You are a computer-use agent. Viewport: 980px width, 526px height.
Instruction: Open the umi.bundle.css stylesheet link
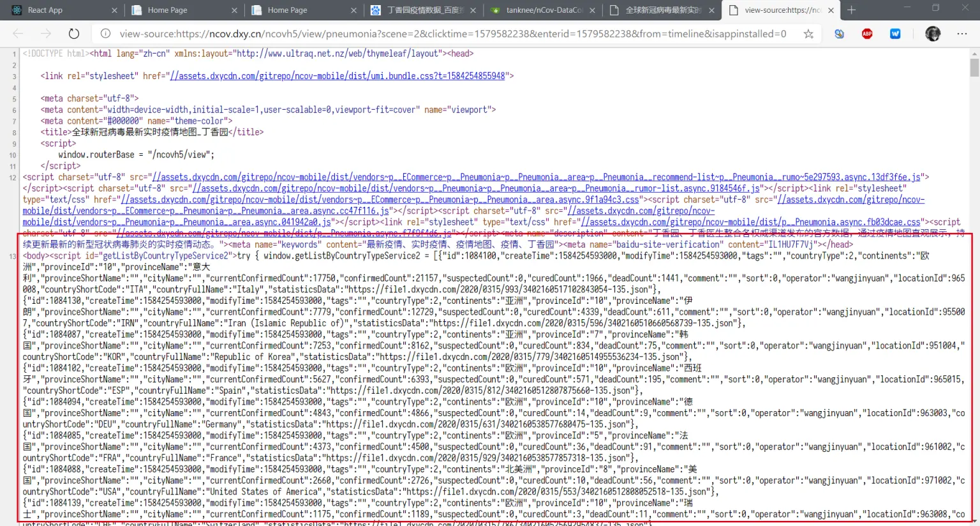(x=338, y=76)
